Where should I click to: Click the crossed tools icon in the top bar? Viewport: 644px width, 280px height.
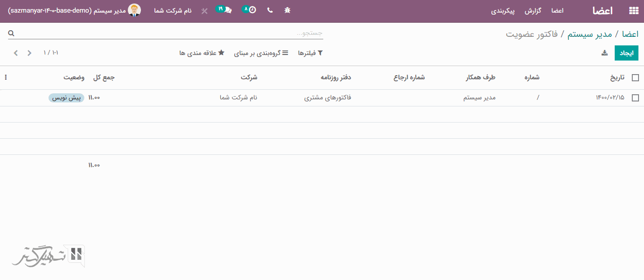coord(204,11)
